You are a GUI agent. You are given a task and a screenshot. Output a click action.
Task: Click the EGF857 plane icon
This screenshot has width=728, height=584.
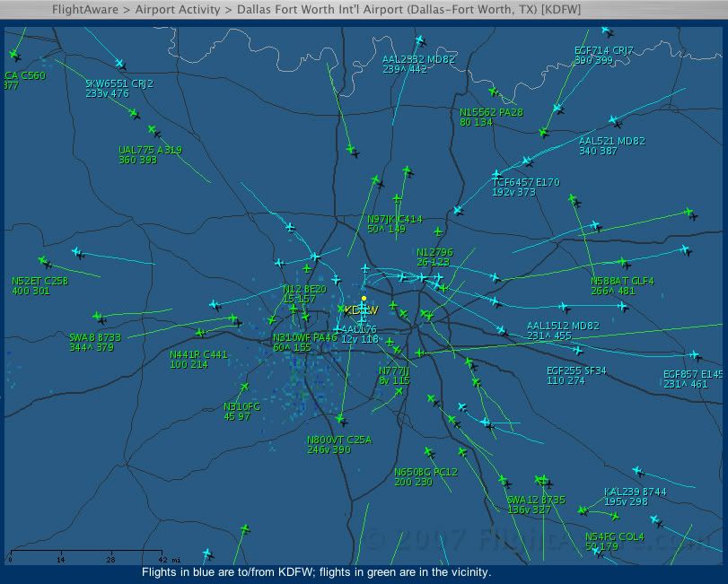click(694, 355)
